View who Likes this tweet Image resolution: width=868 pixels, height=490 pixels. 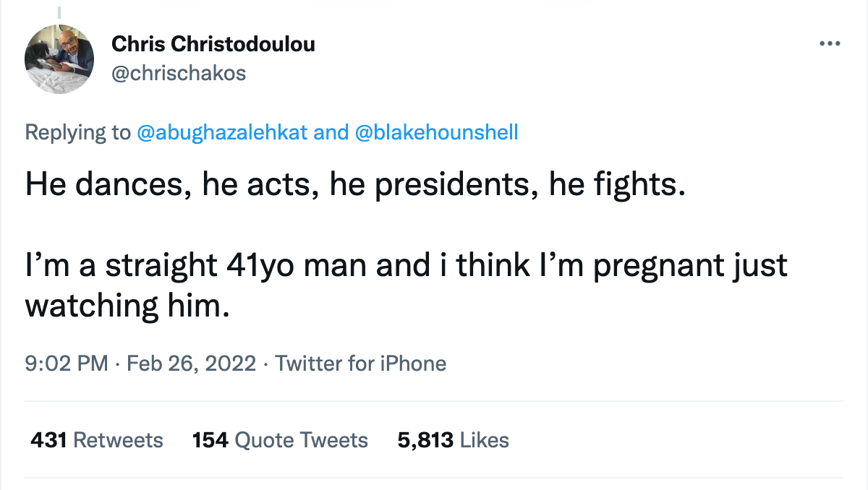tap(484, 440)
